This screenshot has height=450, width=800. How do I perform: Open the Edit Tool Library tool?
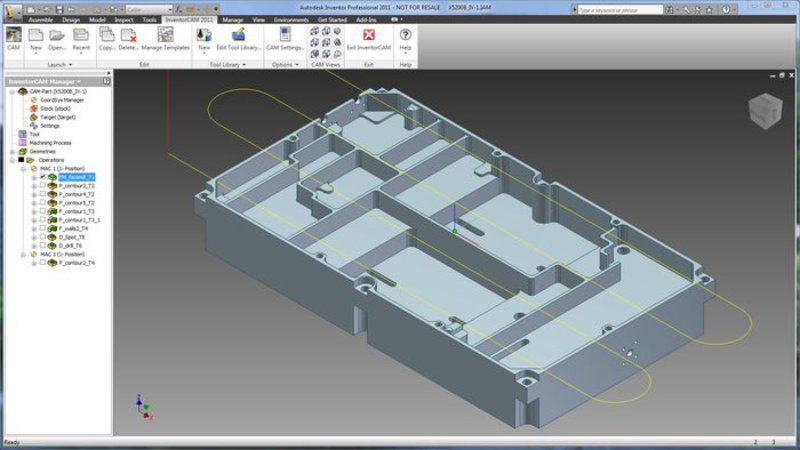point(238,40)
